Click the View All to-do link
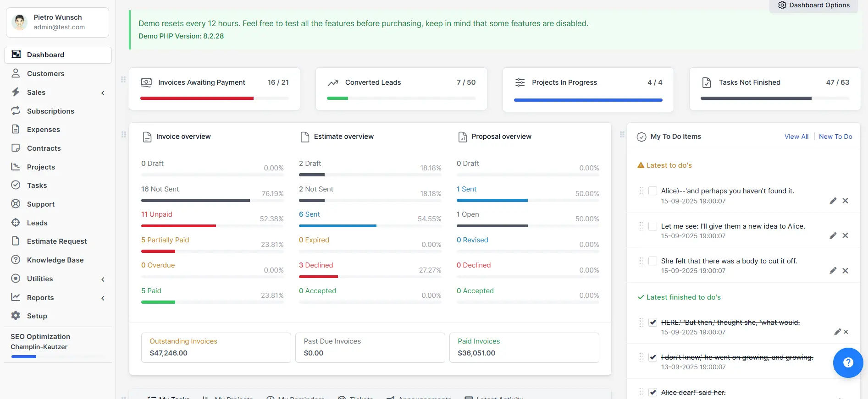The height and width of the screenshot is (399, 868). pyautogui.click(x=796, y=137)
